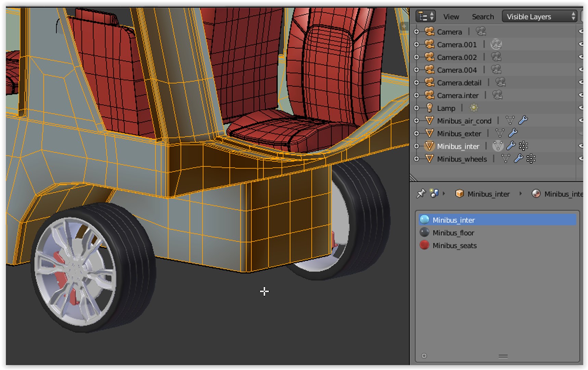Expand the Camera tree entry
Screen dimensions: 588x370
click(x=417, y=32)
